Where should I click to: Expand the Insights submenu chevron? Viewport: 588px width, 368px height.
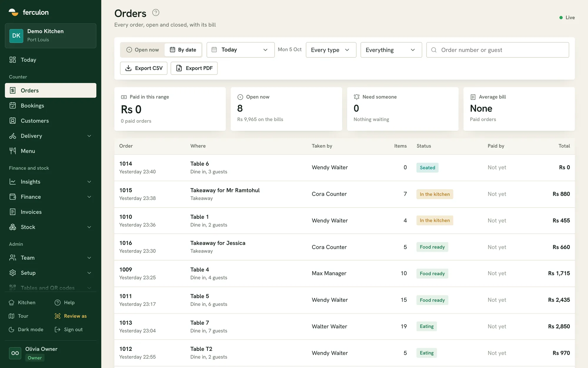click(x=89, y=182)
